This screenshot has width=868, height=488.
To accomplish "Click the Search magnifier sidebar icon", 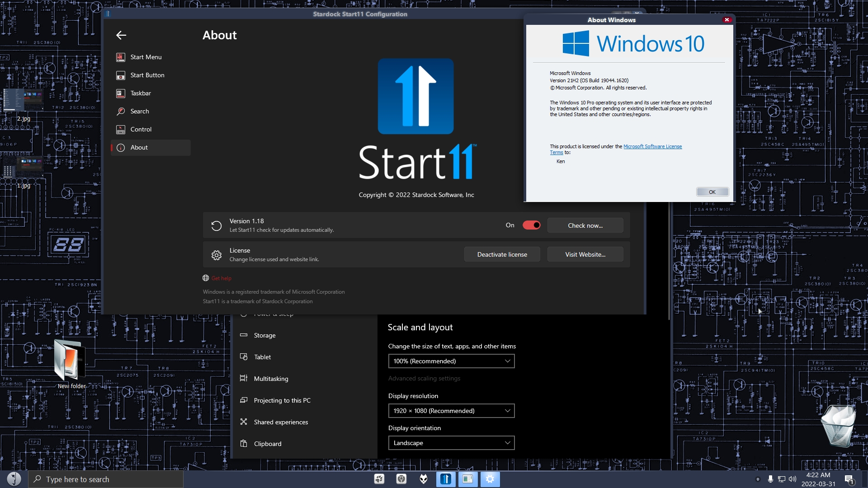I will [x=120, y=111].
